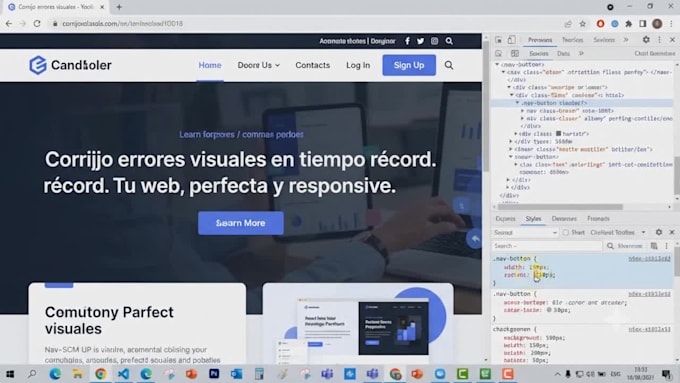680x383 pixels.
Task: Open Outlook from the taskbar
Action: pyautogui.click(x=236, y=373)
